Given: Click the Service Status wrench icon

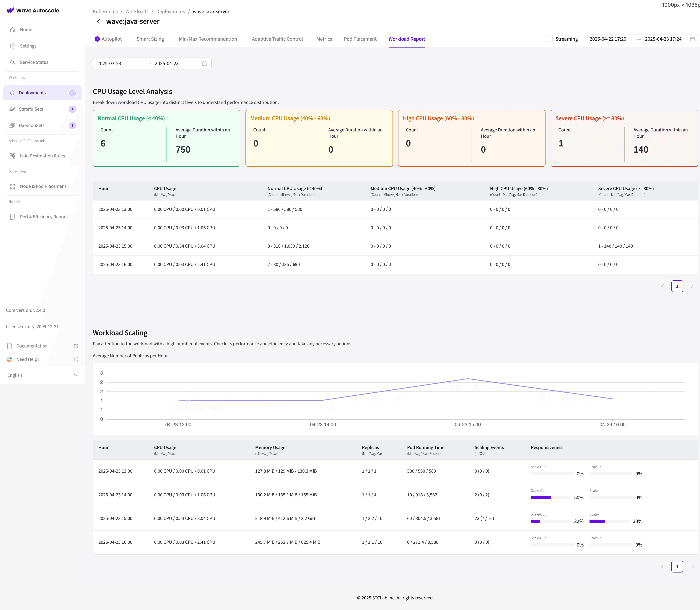Looking at the screenshot, I should click(x=13, y=62).
